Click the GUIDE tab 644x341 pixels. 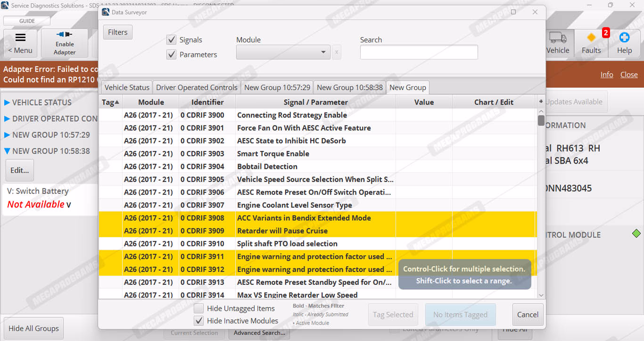[27, 21]
